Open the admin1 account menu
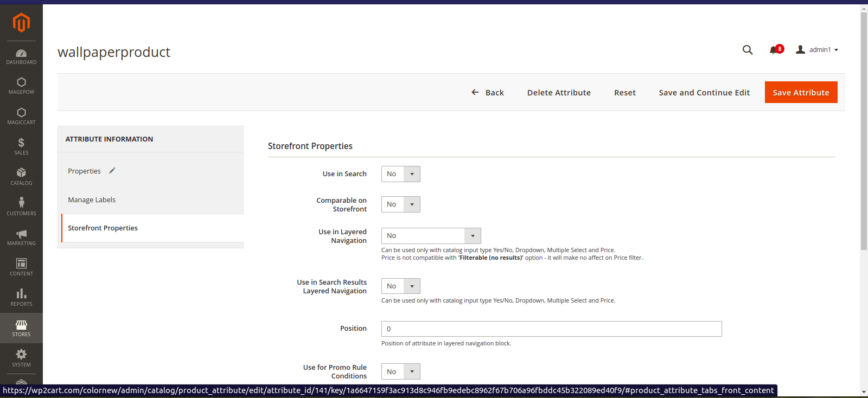This screenshot has height=398, width=868. point(818,50)
